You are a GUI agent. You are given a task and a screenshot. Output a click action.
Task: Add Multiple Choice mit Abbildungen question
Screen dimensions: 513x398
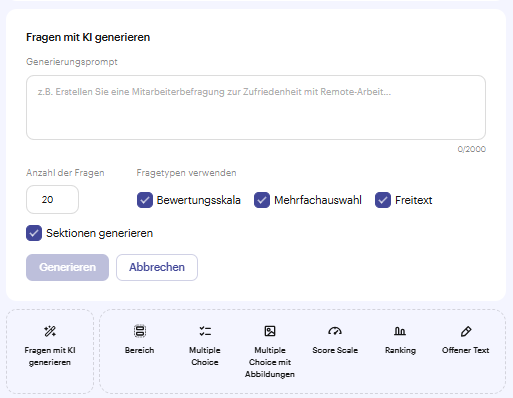pyautogui.click(x=270, y=352)
